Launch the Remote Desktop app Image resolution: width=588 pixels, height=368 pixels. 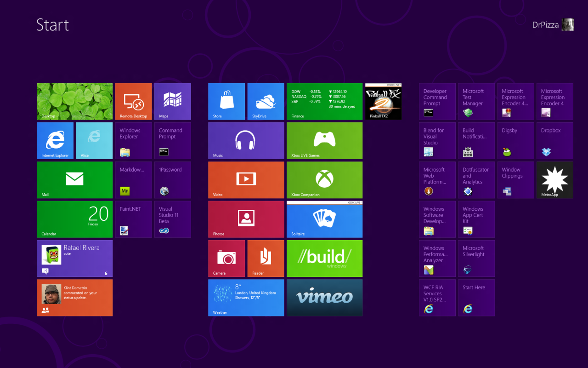[x=133, y=101]
